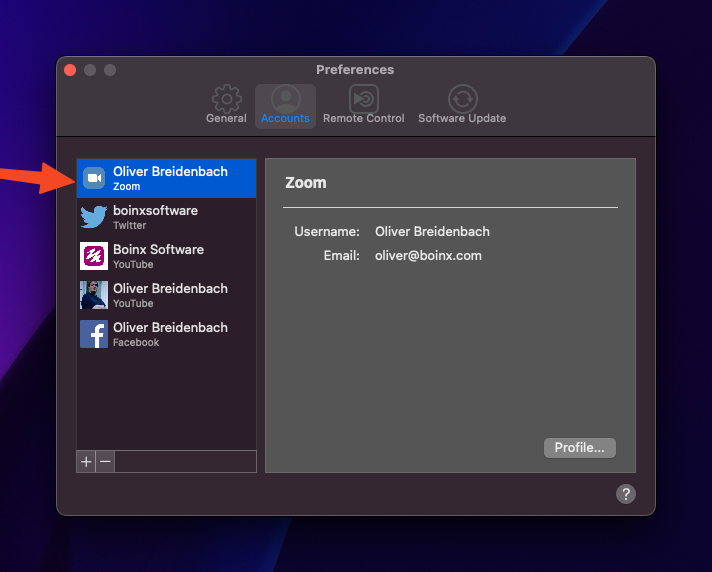The height and width of the screenshot is (572, 712).
Task: Click the Facebook logo icon
Action: [x=94, y=334]
